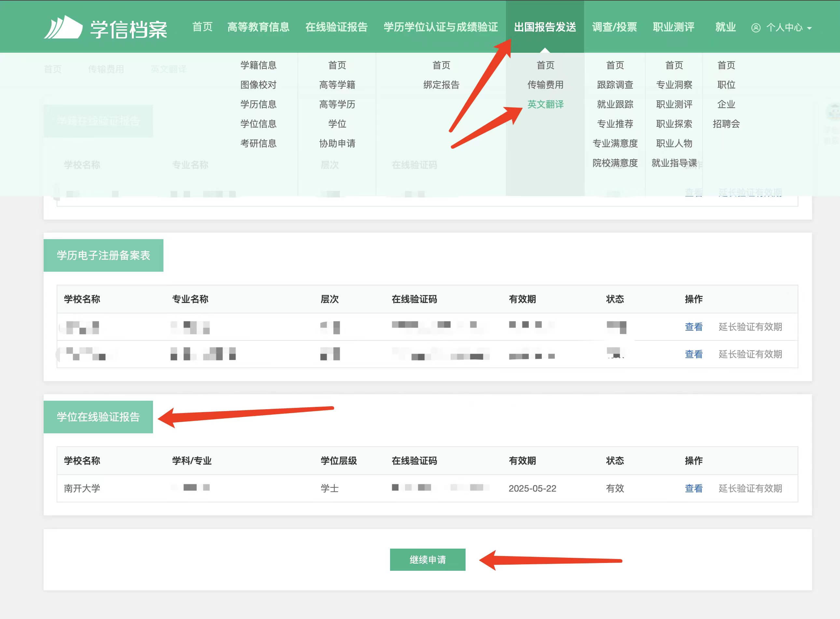
Task: Open 查看 for the 南开大学 degree report
Action: (693, 488)
